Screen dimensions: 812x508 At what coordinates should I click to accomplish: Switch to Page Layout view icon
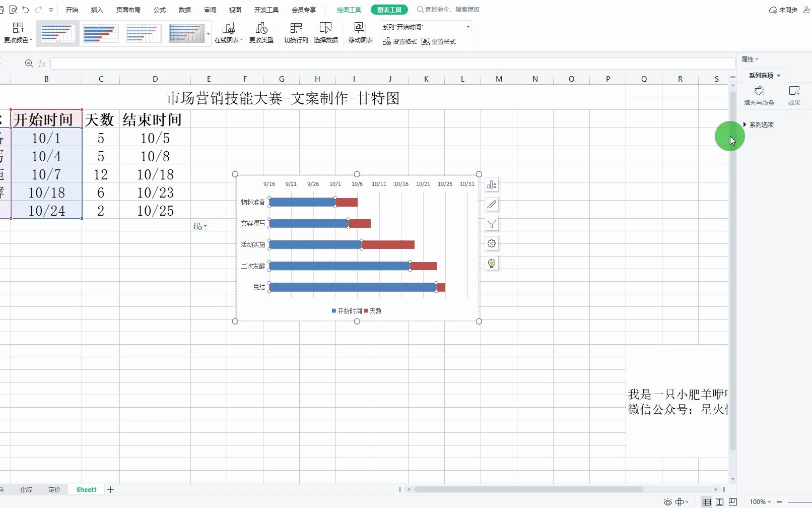click(x=720, y=502)
